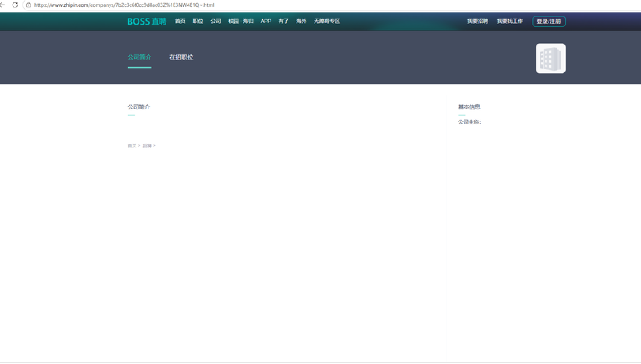Click the browser back arrow
This screenshot has height=364, width=641.
[x=2, y=5]
